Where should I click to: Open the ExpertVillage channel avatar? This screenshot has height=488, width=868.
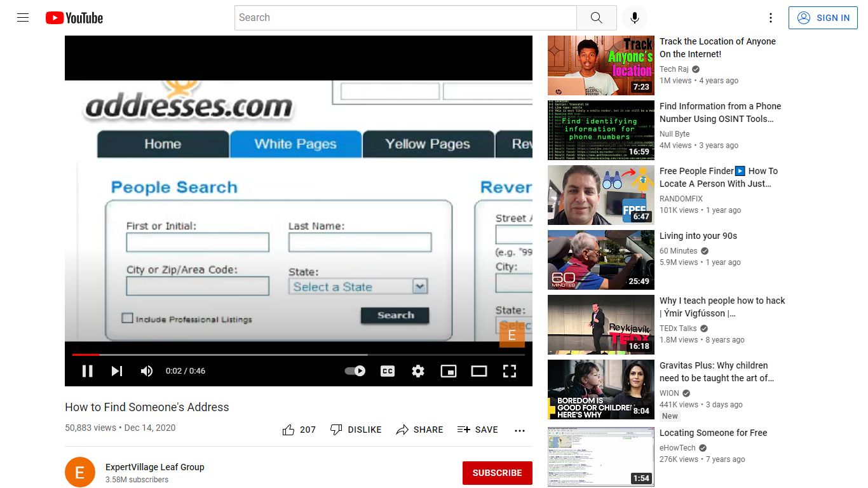coord(80,473)
